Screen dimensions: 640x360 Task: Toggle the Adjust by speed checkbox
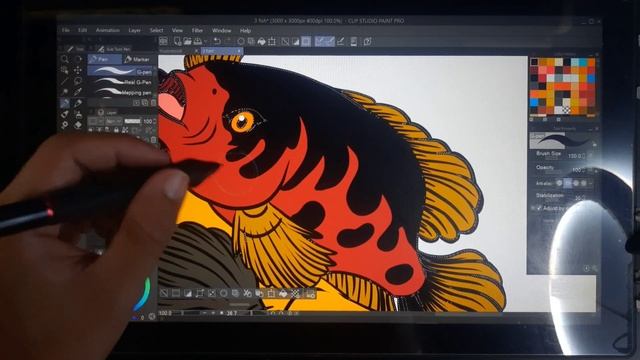539,208
